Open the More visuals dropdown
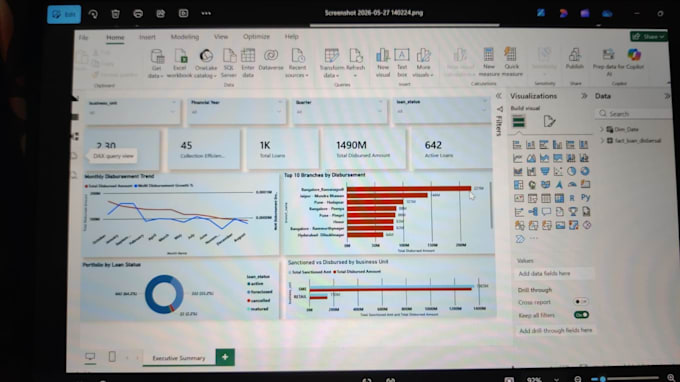 423,63
